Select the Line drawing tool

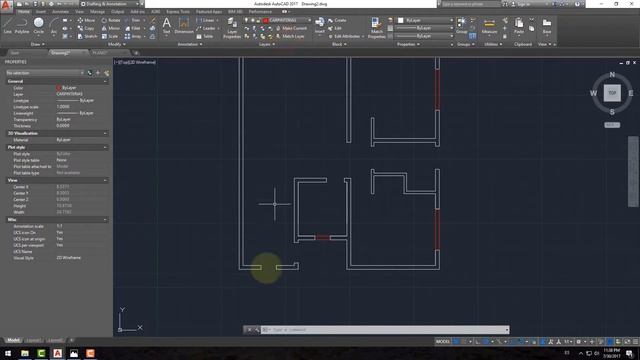[x=8, y=25]
